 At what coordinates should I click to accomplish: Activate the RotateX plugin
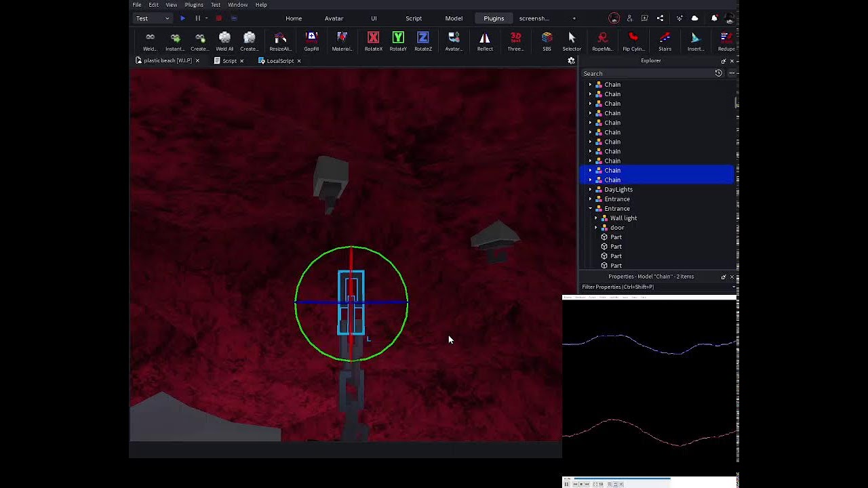click(x=373, y=41)
